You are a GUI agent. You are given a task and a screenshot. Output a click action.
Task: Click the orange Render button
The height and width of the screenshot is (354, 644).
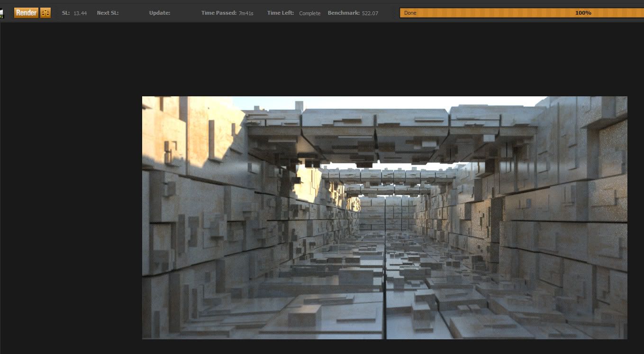point(26,13)
